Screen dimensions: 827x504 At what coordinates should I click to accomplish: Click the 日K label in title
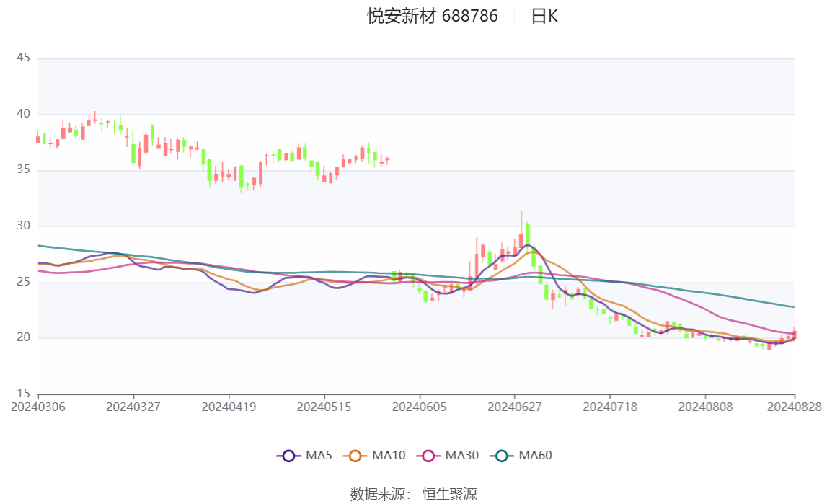[544, 17]
